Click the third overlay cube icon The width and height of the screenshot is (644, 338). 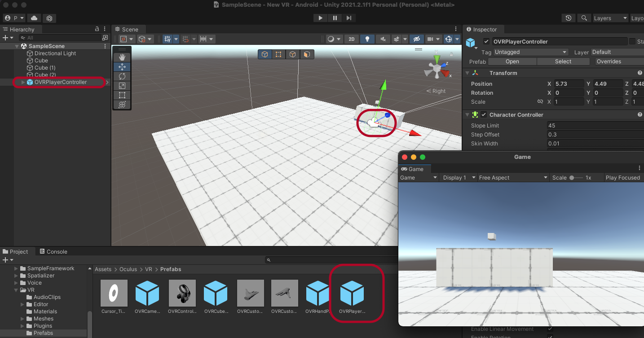pos(293,54)
